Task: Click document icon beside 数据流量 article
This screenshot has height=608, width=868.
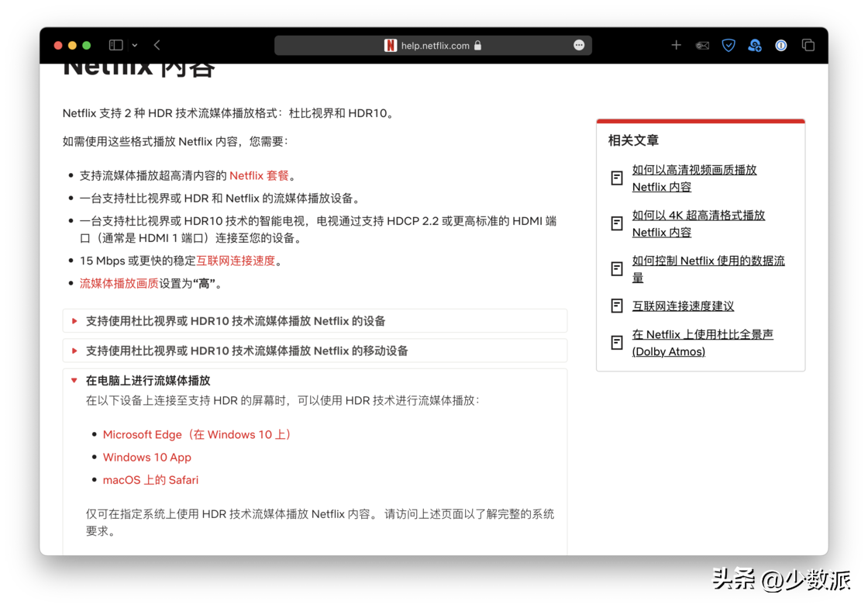Action: coord(617,269)
